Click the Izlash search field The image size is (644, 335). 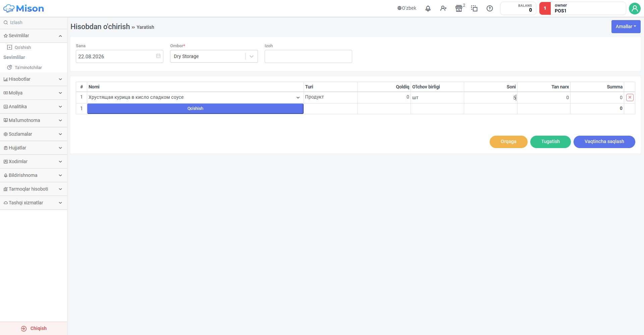tap(34, 22)
